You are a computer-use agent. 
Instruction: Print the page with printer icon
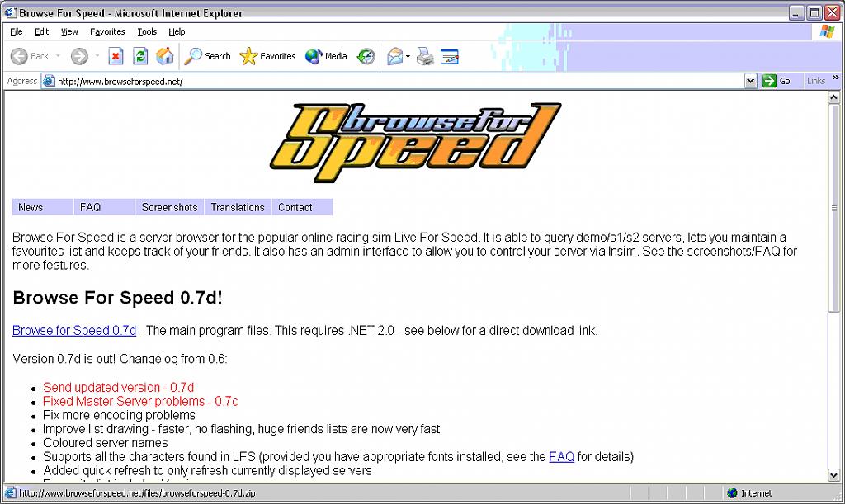(x=425, y=56)
